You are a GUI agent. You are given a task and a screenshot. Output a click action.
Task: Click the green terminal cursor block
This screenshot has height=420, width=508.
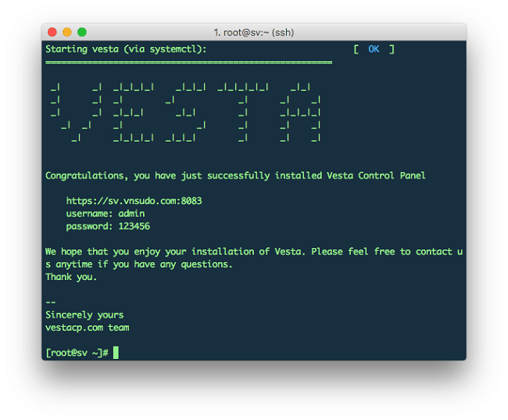click(x=116, y=353)
